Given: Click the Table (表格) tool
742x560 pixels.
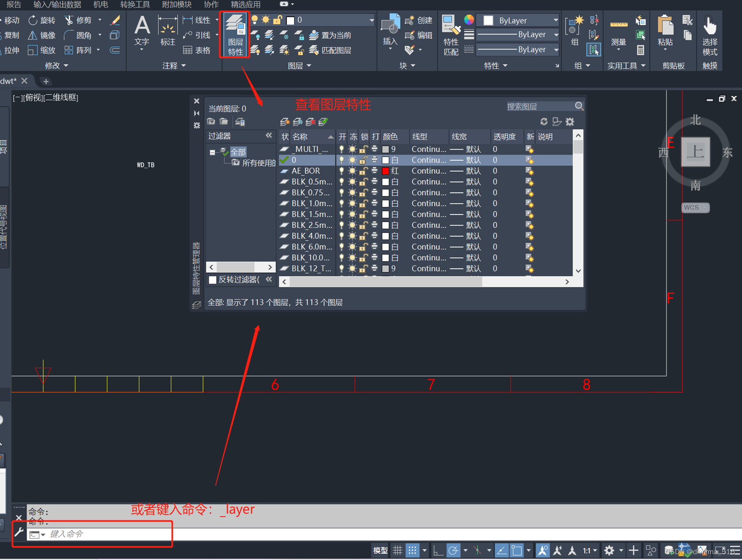Looking at the screenshot, I should pyautogui.click(x=197, y=50).
